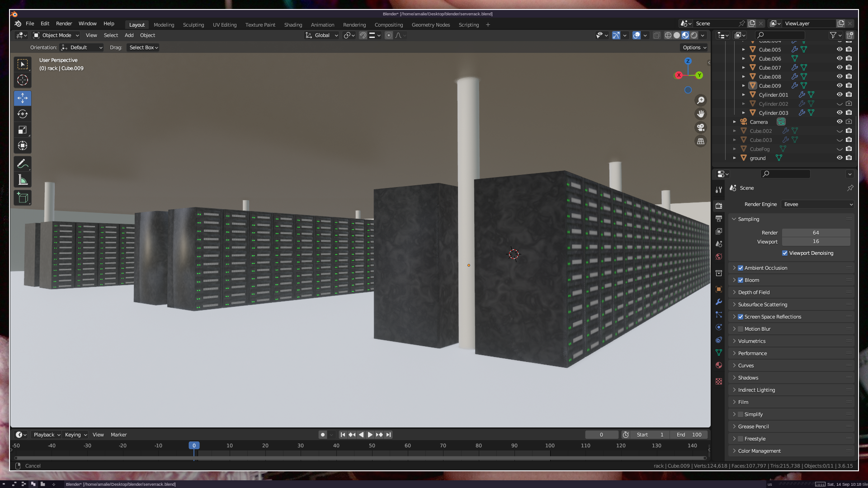Image resolution: width=868 pixels, height=488 pixels.
Task: Hide Cube.007 with eye icon
Action: pyautogui.click(x=840, y=67)
